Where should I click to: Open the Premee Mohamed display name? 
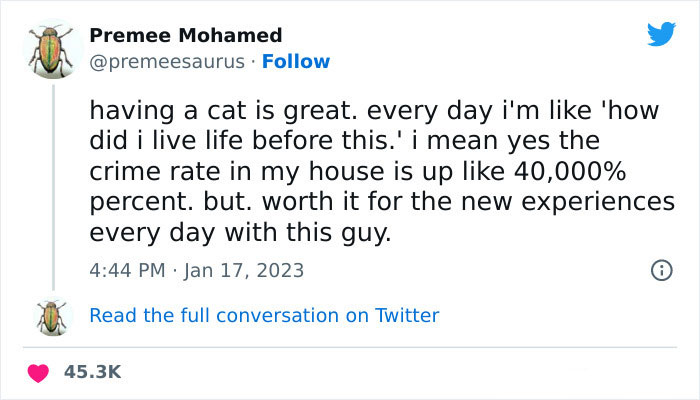[186, 36]
